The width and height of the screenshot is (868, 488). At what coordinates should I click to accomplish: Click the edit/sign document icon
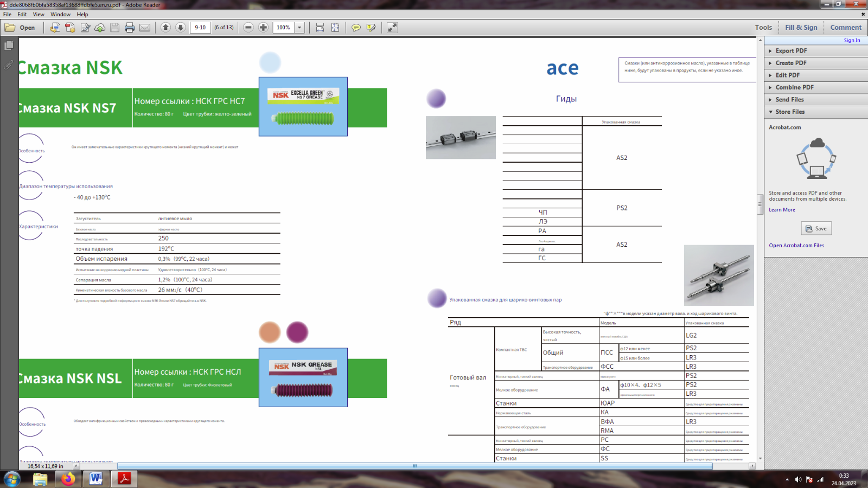coord(85,28)
